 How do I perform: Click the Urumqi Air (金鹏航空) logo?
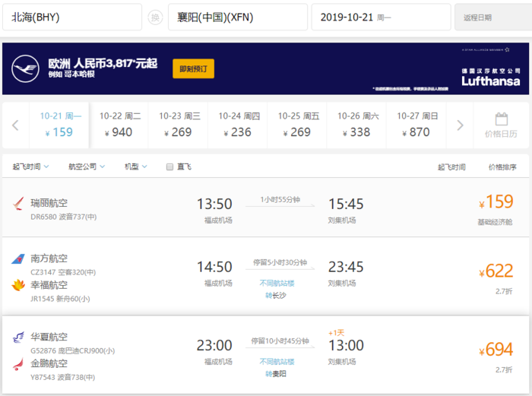18,364
